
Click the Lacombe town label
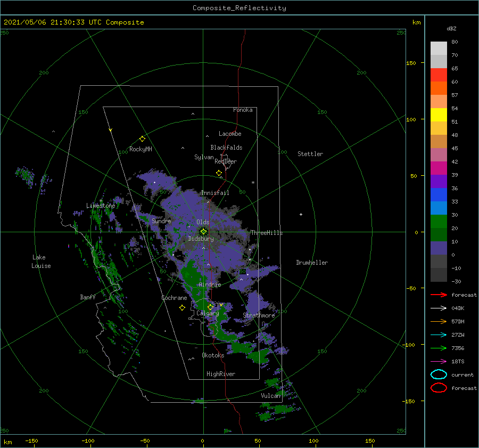point(230,134)
